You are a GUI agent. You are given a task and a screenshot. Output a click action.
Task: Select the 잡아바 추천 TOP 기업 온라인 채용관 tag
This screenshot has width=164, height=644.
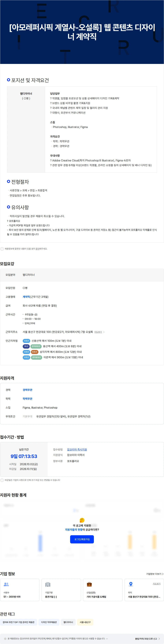tap(18, 622)
